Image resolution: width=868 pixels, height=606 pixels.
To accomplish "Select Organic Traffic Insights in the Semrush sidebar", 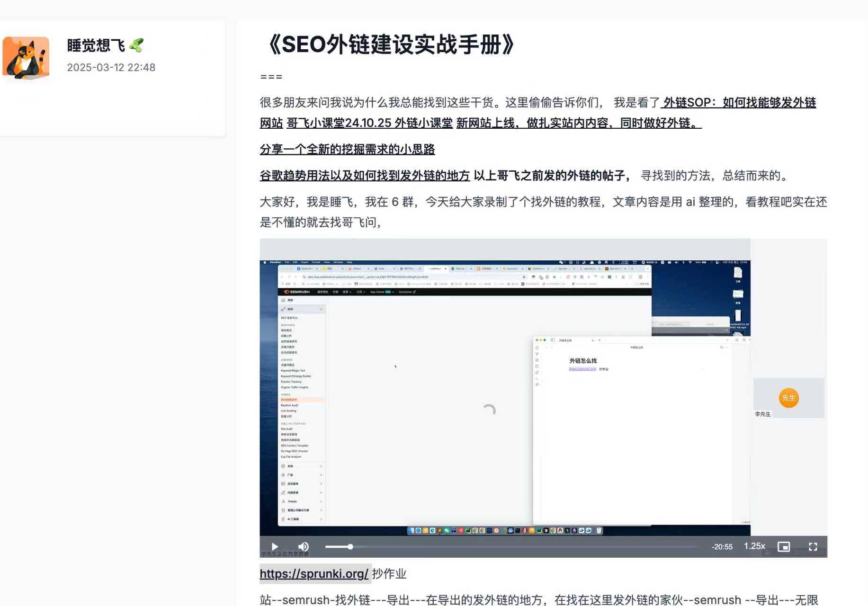I will [295, 387].
